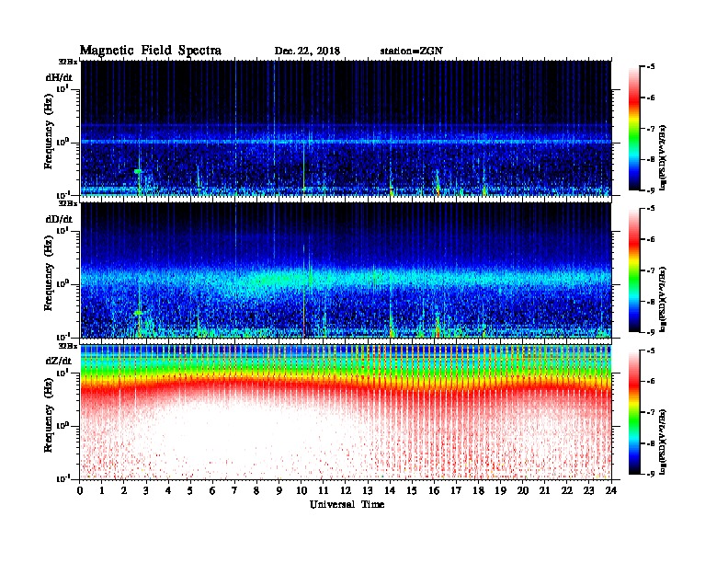Click hour 14 on the time axis
This screenshot has width=728, height=563.
click(390, 491)
